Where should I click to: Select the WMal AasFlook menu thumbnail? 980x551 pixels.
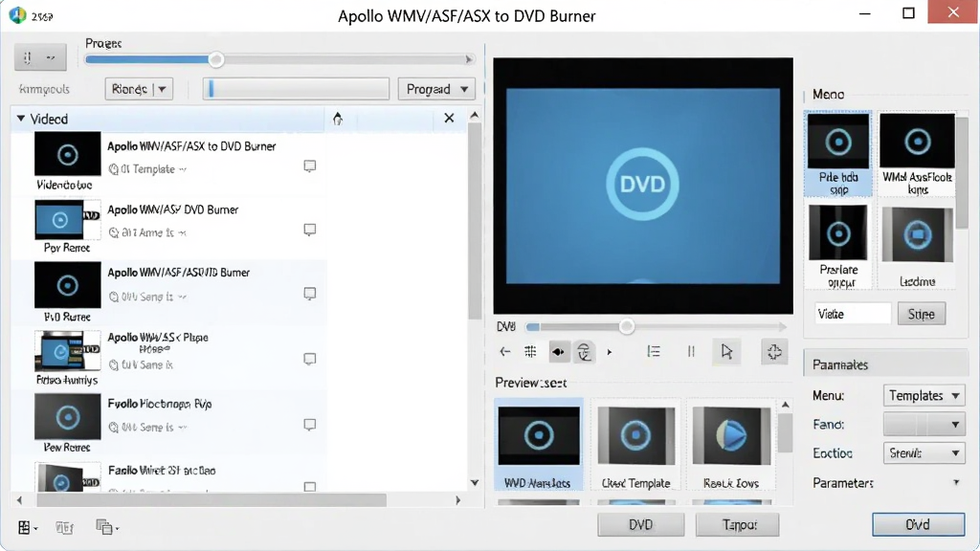pyautogui.click(x=917, y=154)
